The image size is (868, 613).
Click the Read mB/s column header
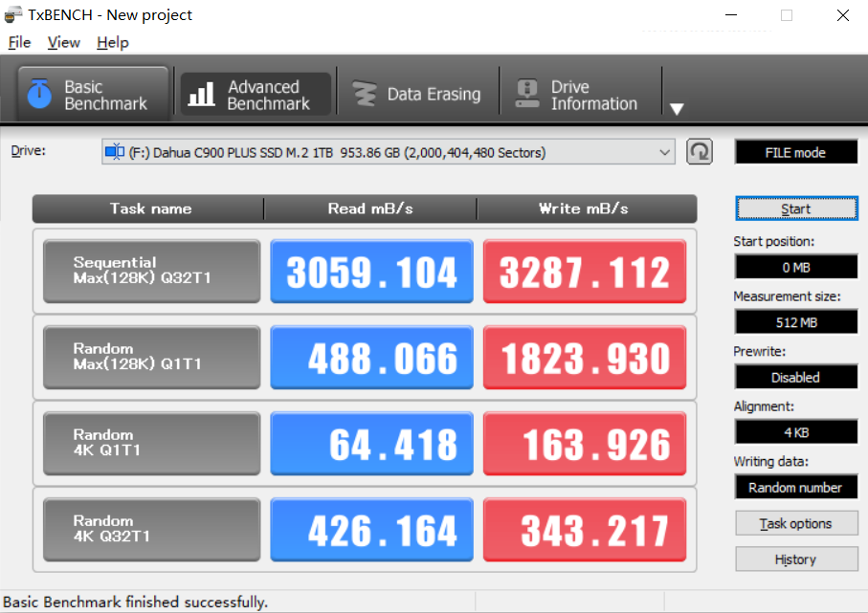click(x=370, y=208)
